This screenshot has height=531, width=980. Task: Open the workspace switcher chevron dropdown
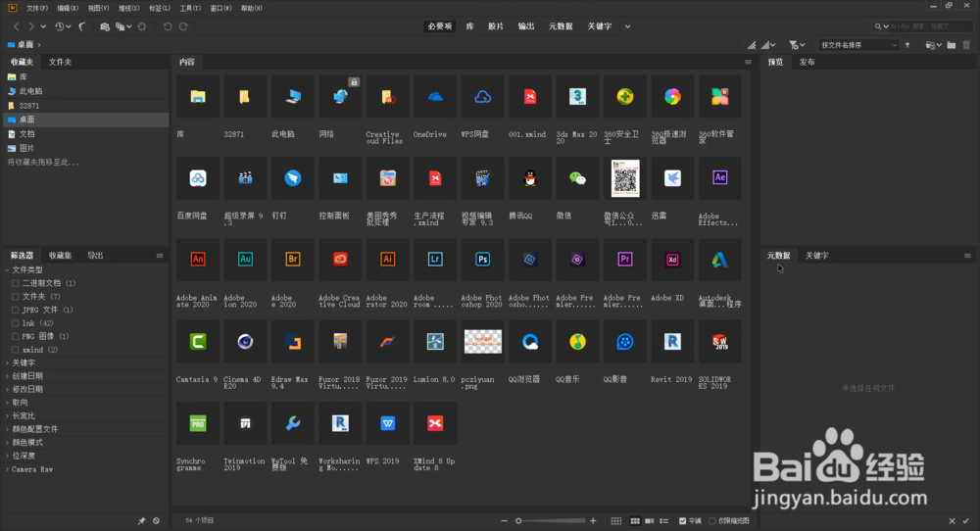627,26
